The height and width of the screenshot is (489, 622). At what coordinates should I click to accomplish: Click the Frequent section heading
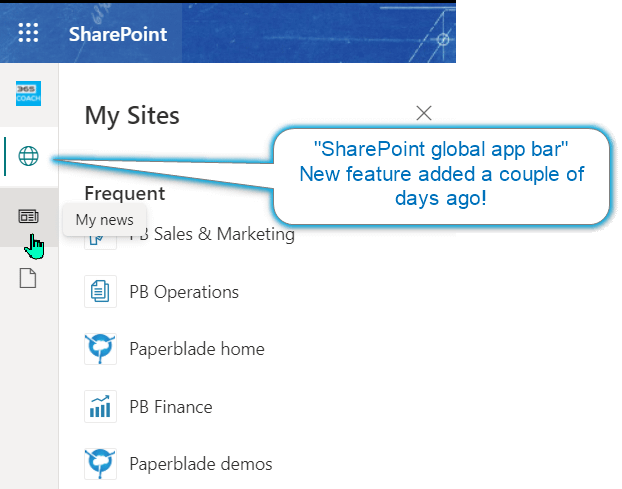click(x=125, y=193)
